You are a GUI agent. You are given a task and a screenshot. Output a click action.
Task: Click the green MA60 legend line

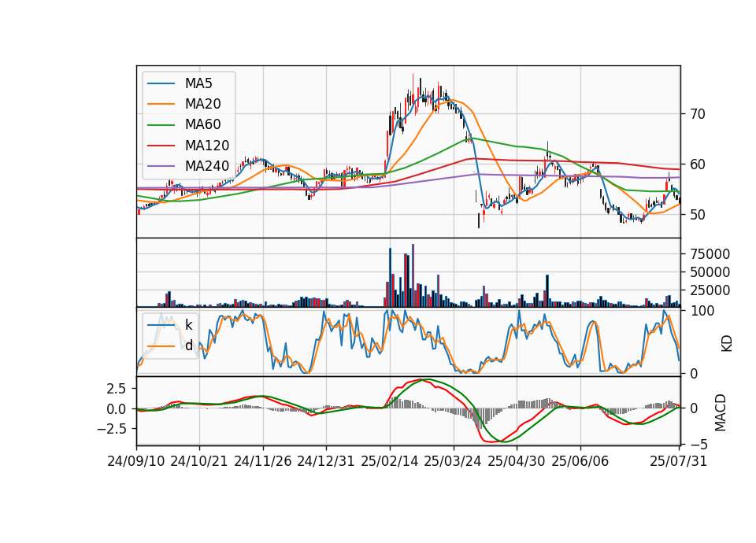point(161,125)
